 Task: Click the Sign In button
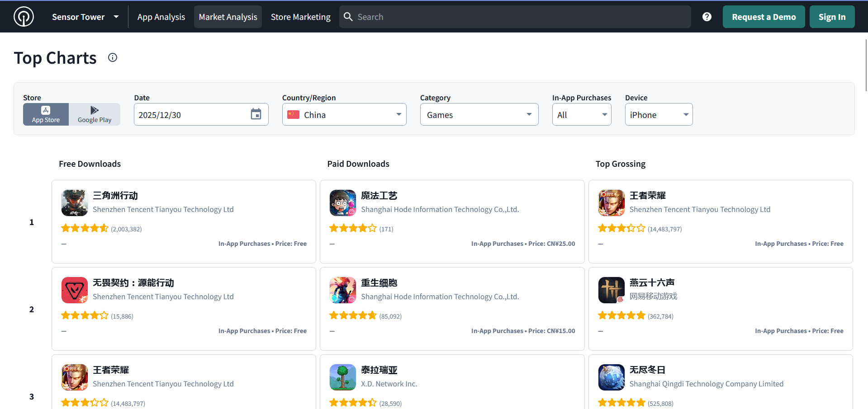pyautogui.click(x=832, y=17)
